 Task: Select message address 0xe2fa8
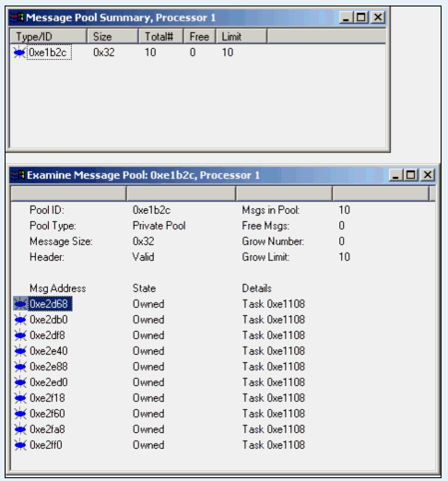[47, 429]
